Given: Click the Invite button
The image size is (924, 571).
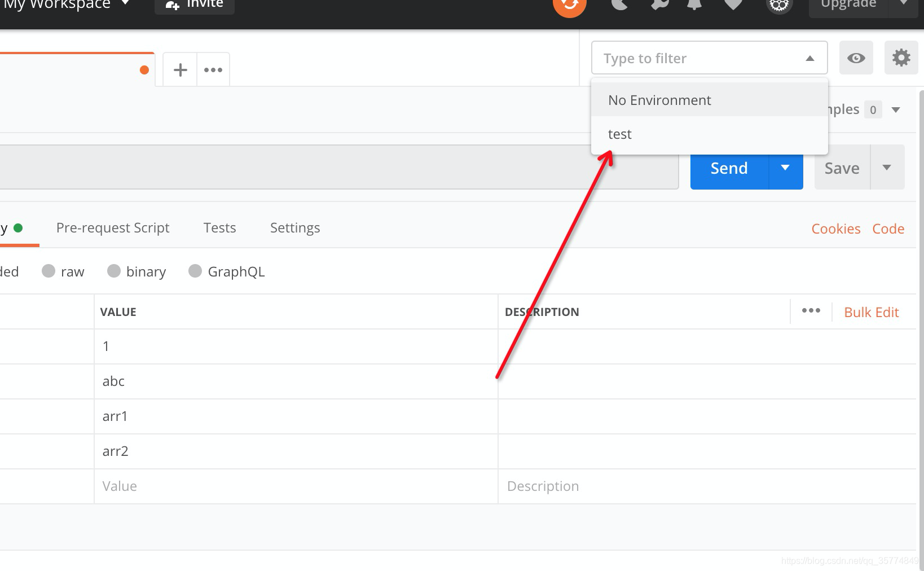Looking at the screenshot, I should 195,6.
